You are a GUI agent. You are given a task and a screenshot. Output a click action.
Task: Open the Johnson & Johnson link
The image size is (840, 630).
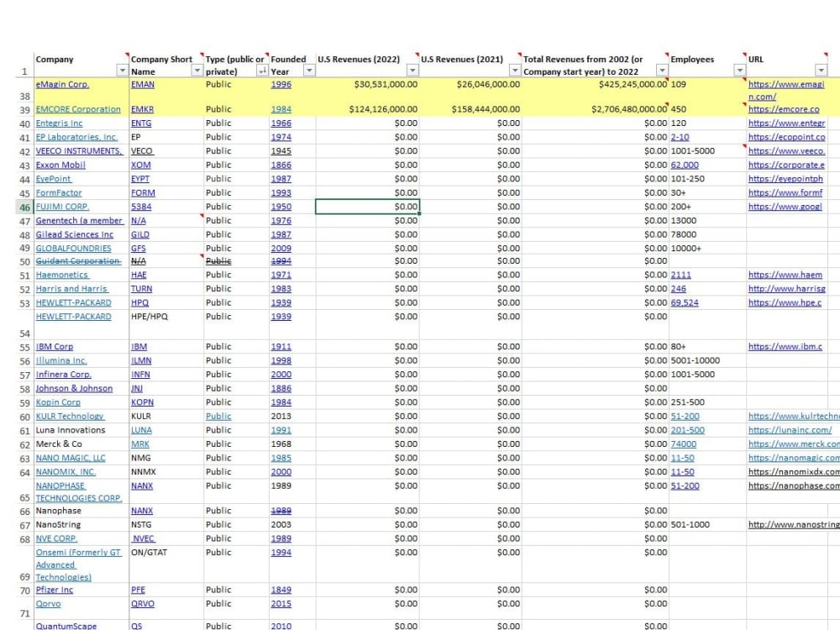tap(74, 388)
